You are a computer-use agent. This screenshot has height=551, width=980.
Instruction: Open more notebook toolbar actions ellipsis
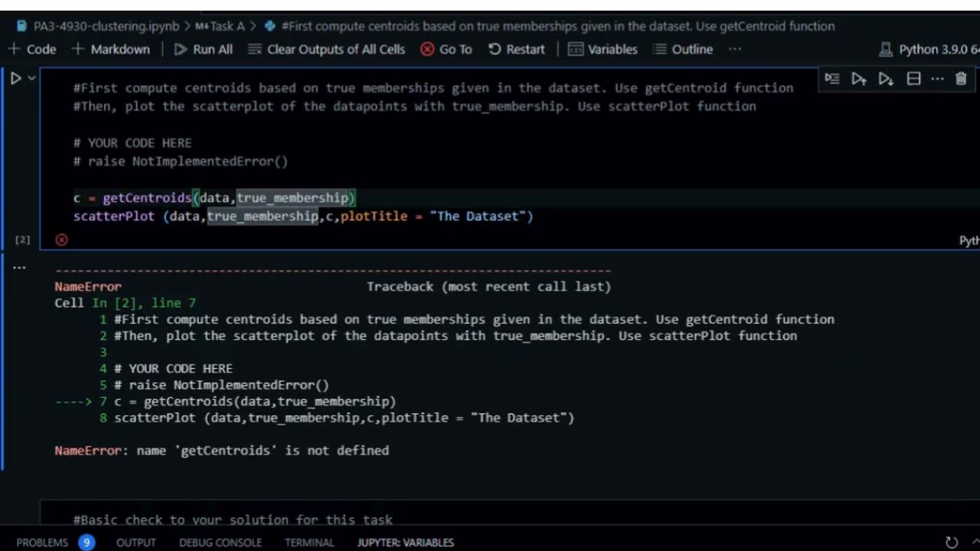[x=735, y=49]
